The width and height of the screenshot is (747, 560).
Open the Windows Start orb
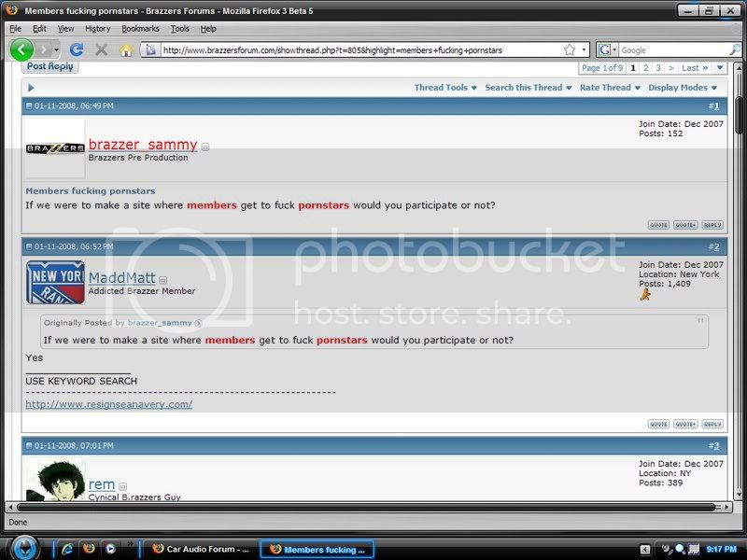(24, 548)
